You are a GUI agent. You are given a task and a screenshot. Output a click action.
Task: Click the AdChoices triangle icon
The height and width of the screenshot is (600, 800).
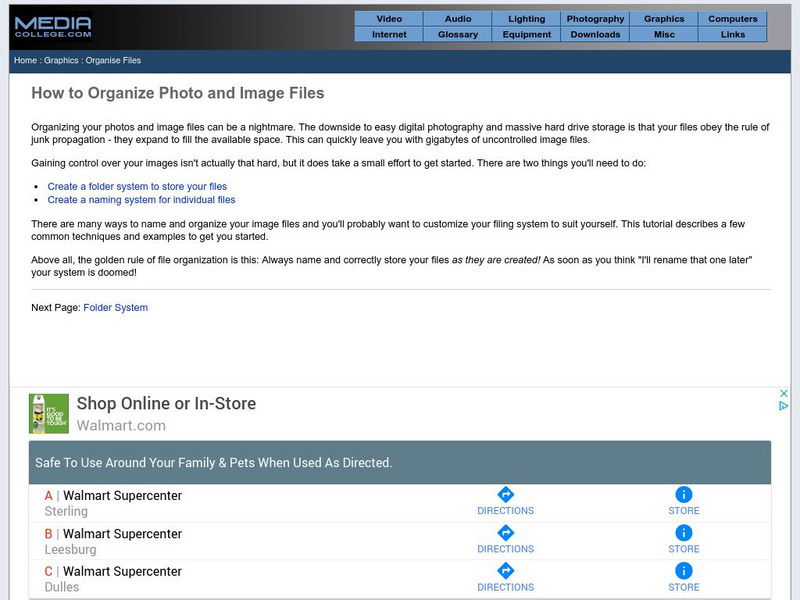click(x=784, y=406)
